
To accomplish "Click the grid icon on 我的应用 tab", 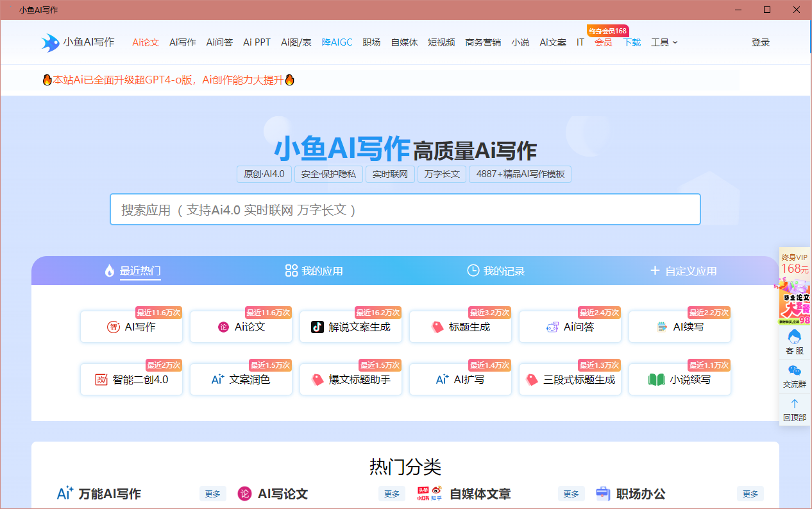I will tap(291, 271).
